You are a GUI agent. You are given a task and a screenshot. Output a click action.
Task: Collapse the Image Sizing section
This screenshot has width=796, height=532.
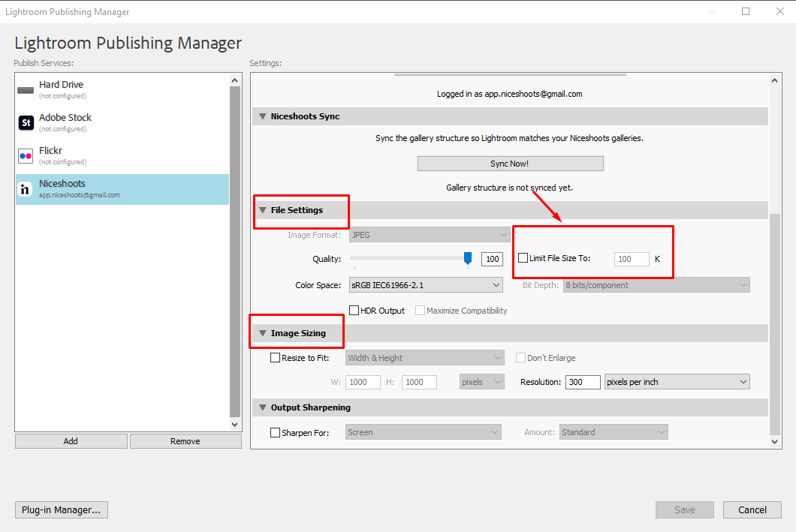[263, 333]
